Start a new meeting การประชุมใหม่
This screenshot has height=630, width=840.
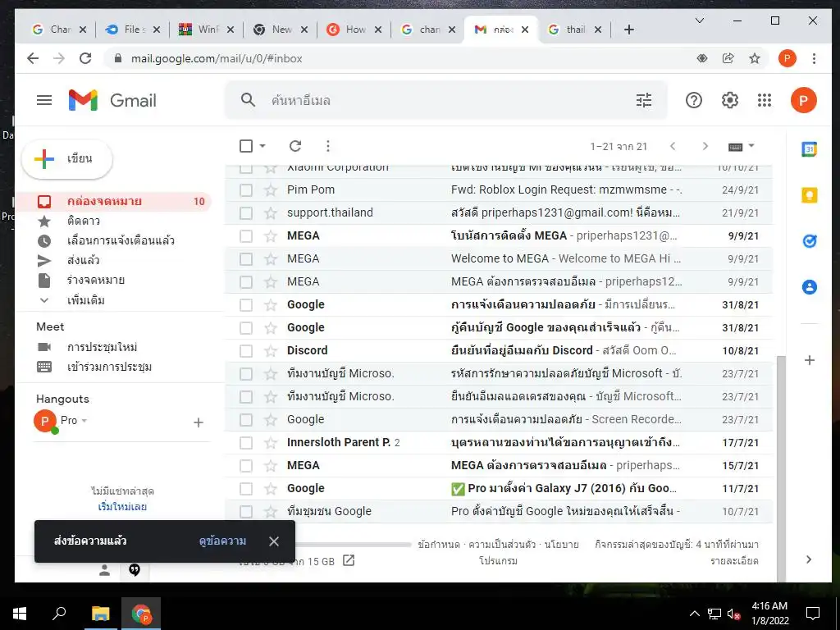(102, 347)
